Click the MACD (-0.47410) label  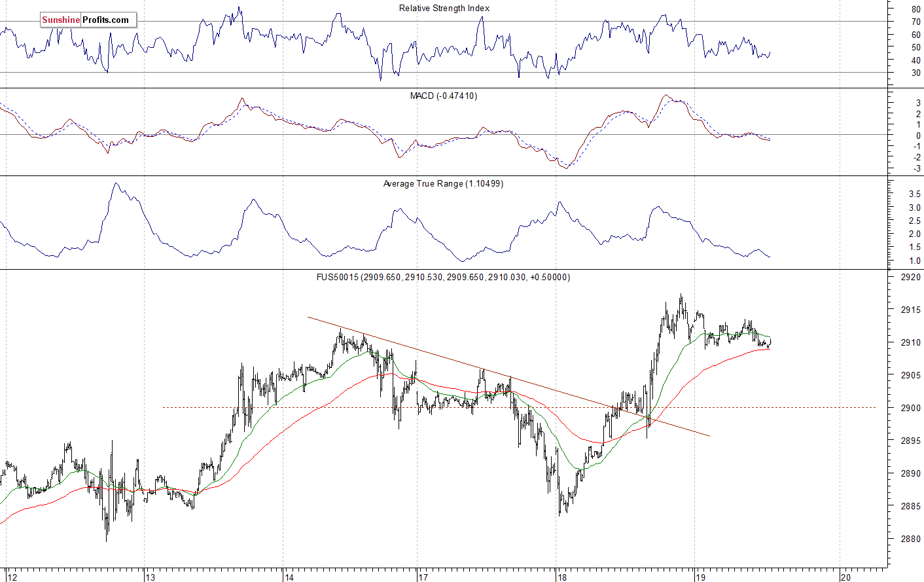coord(444,96)
